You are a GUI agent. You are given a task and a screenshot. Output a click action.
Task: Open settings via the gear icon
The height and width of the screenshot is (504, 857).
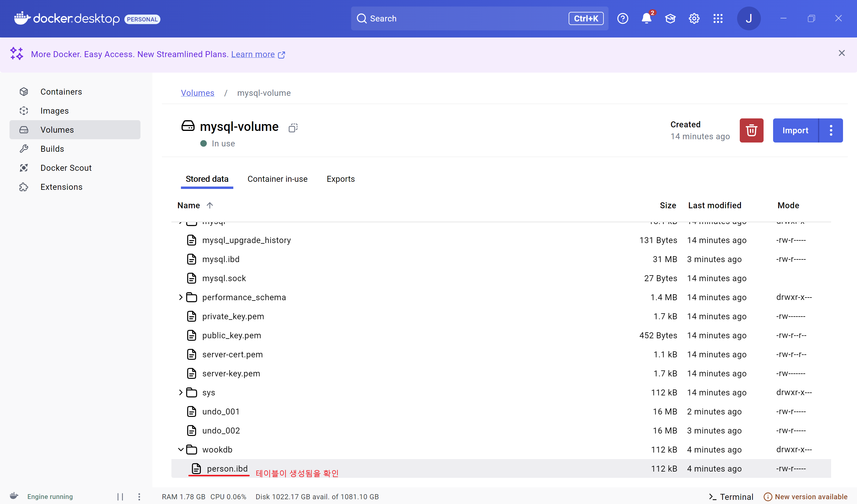694,18
